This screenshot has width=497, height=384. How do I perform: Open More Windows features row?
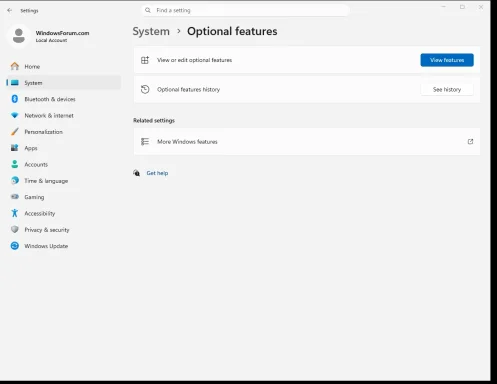tap(307, 142)
